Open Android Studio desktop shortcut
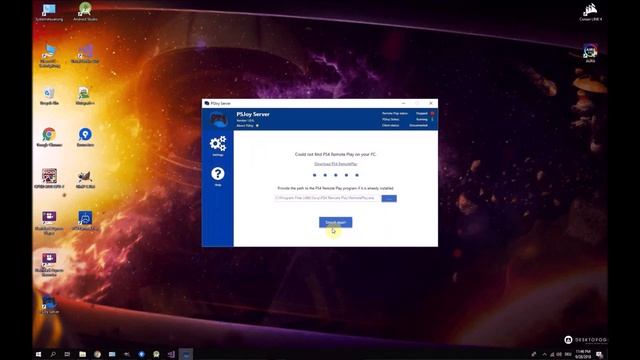This screenshot has height=360, width=640. (x=85, y=11)
